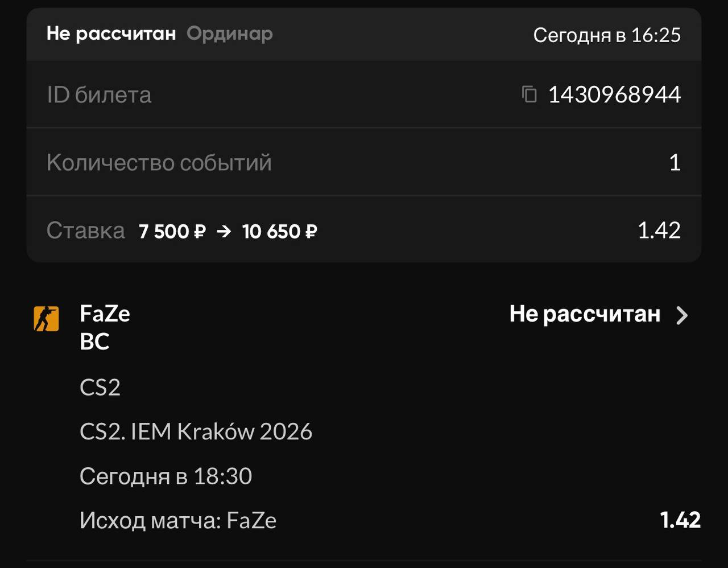Click the event's "Не рассчитан" status text
Screen dimensions: 728x568
[585, 314]
